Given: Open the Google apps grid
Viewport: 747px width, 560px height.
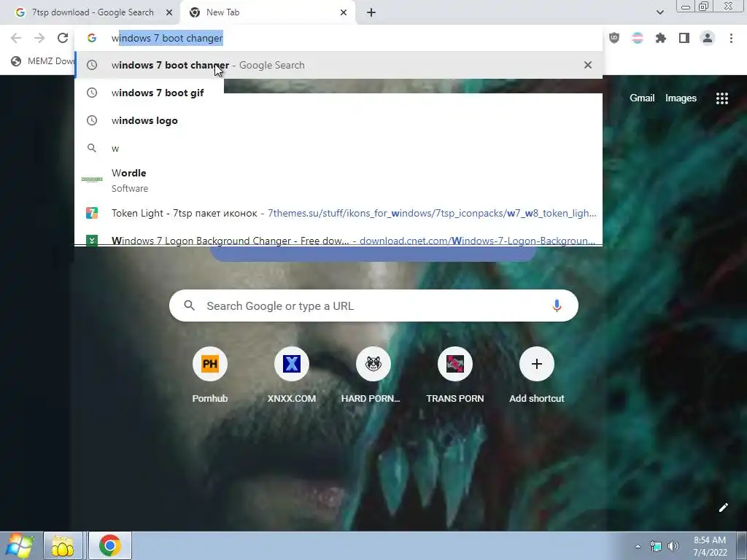Looking at the screenshot, I should 721,98.
